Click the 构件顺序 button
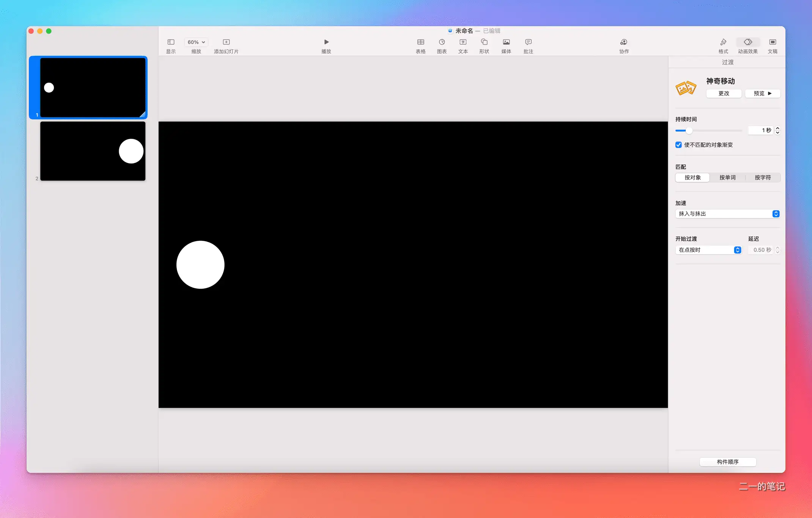 tap(728, 462)
